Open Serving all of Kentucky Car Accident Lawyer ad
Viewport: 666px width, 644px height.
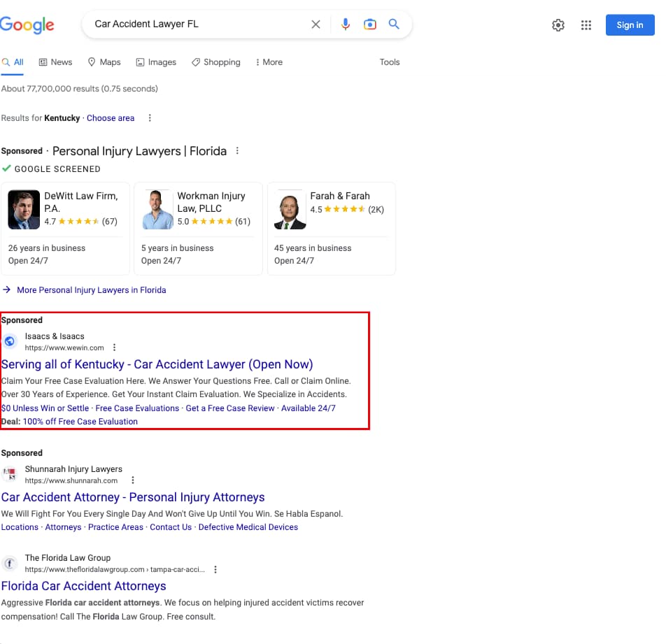click(x=157, y=364)
